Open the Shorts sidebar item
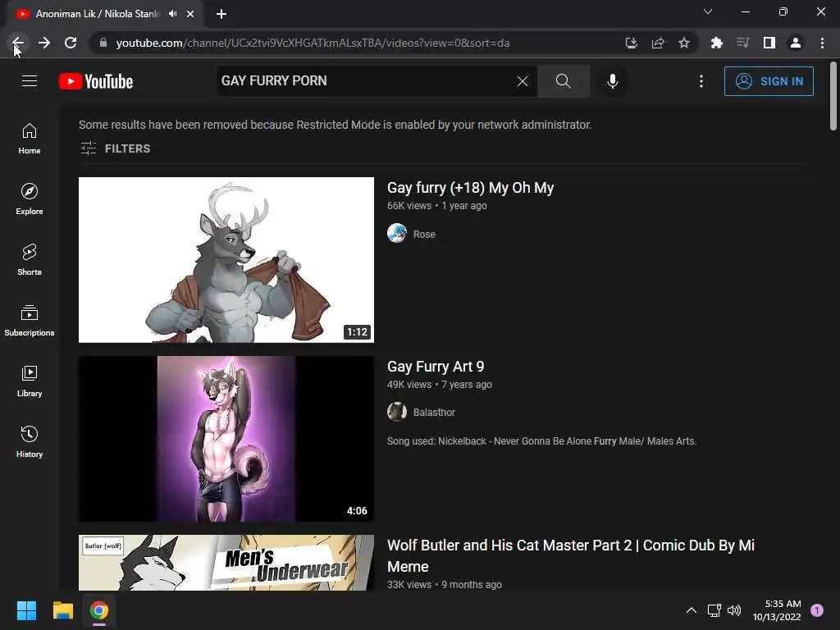The height and width of the screenshot is (630, 840). 30,260
